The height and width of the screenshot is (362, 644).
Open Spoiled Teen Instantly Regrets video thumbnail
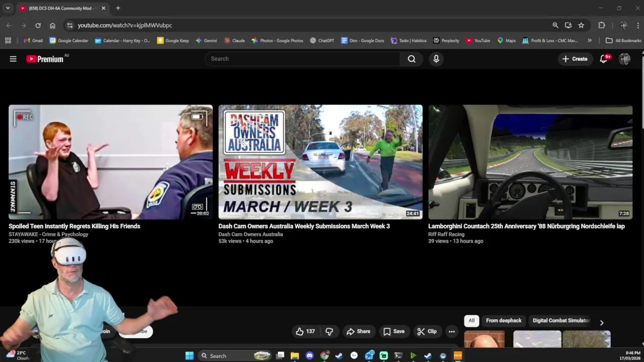coord(111,162)
